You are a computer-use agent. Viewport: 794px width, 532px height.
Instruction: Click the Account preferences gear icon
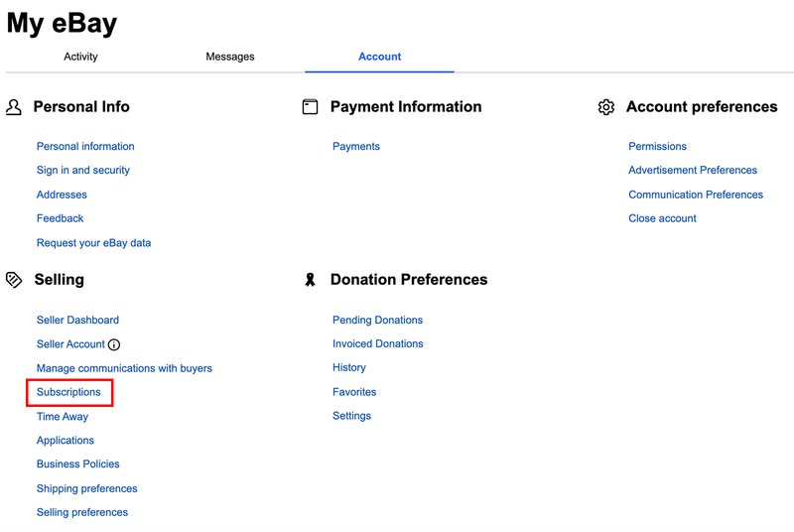tap(606, 107)
